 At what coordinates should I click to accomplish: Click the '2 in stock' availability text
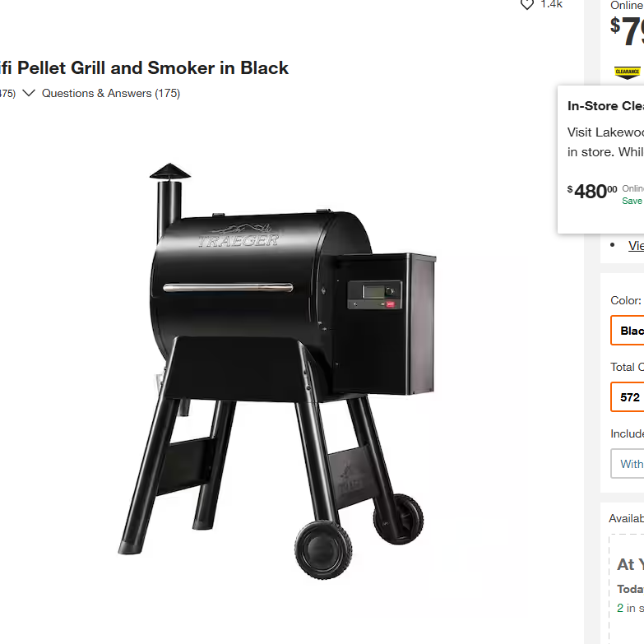tap(630, 608)
